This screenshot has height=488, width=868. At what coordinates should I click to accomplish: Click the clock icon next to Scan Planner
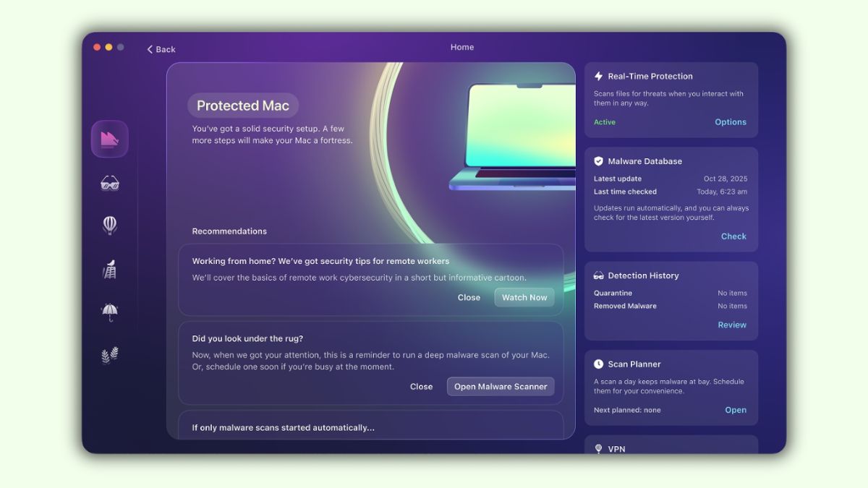[x=598, y=364]
